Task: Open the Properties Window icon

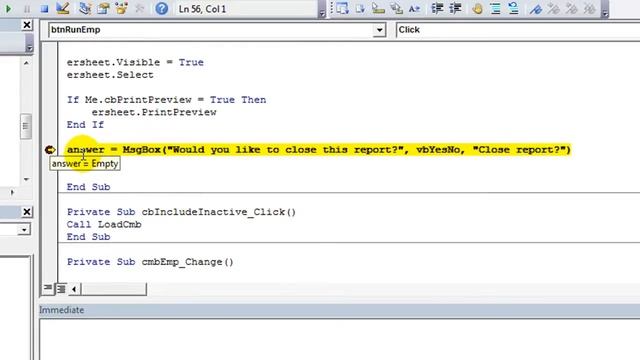Action: coord(103,8)
